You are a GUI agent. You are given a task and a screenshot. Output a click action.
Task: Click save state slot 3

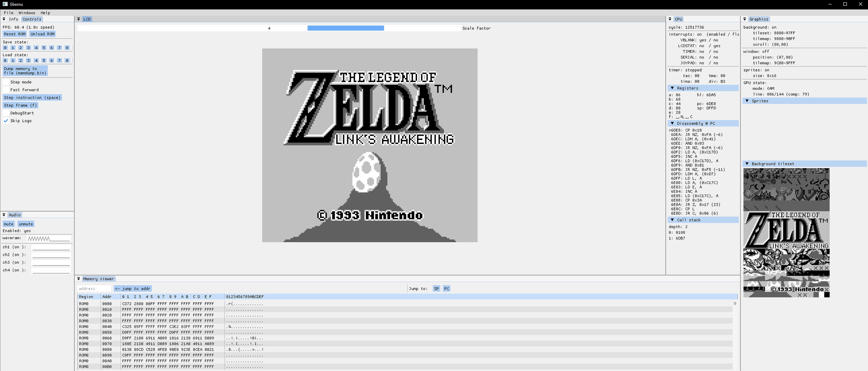[x=28, y=48]
